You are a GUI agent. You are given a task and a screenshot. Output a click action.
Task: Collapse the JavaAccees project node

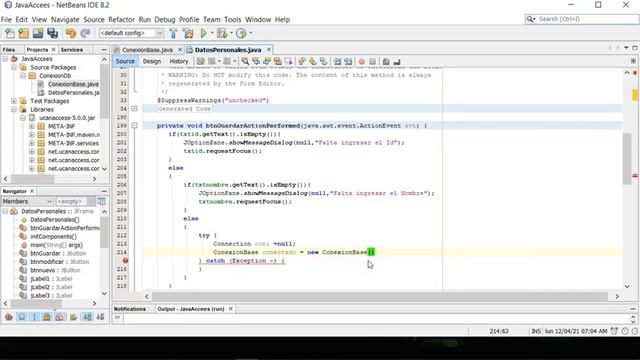click(x=5, y=59)
